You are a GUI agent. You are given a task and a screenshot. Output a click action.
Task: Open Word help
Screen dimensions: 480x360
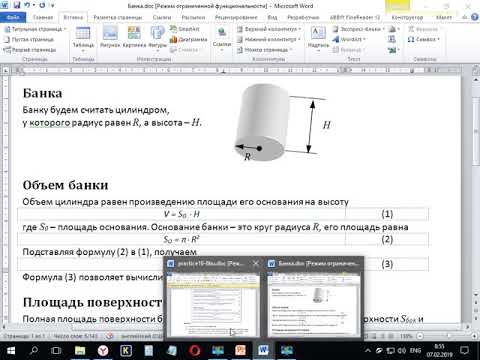[x=475, y=17]
